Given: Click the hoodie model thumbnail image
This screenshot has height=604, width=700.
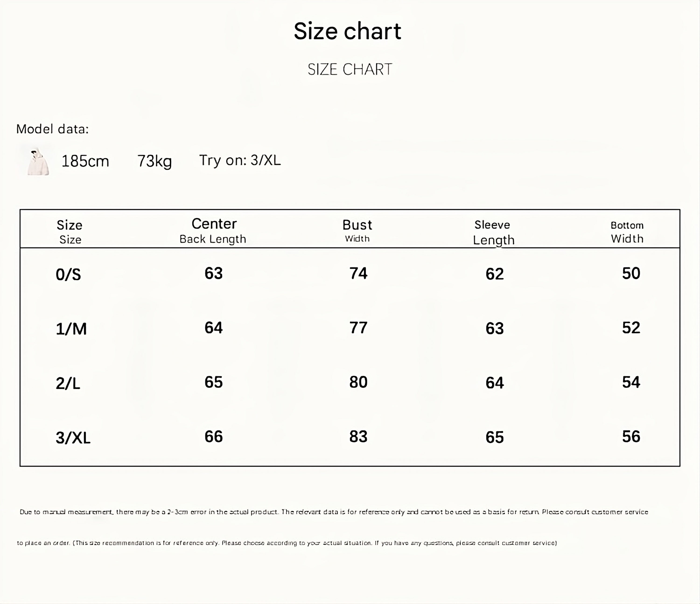Looking at the screenshot, I should tap(38, 162).
